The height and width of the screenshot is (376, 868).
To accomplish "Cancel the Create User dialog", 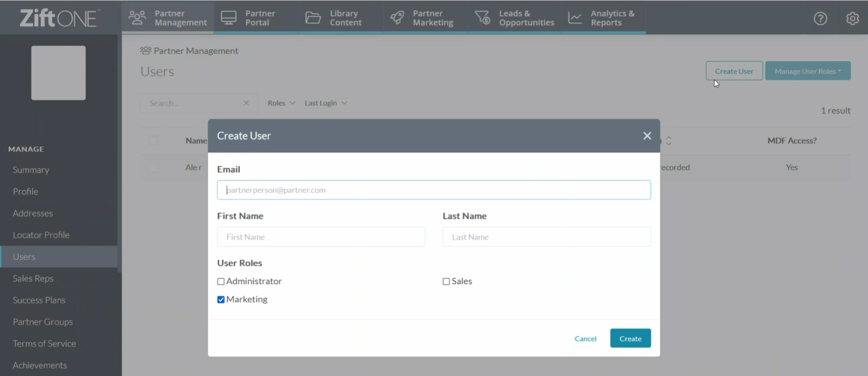I will click(586, 338).
